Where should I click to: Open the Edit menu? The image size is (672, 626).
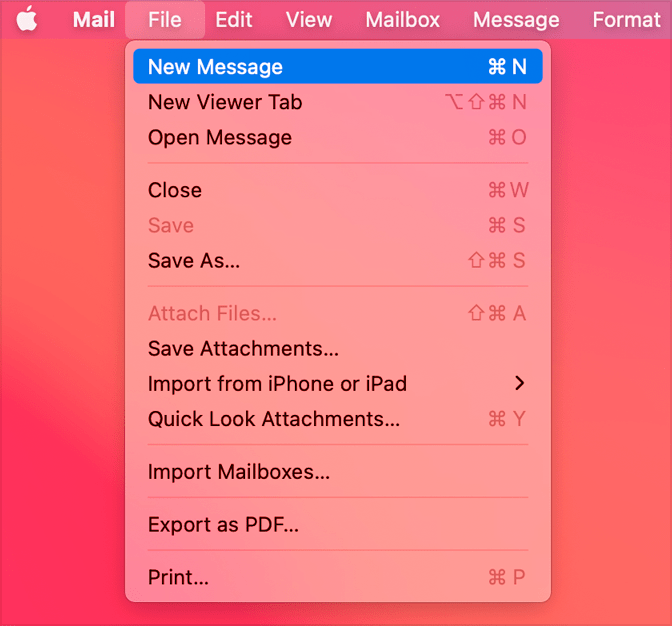(234, 20)
